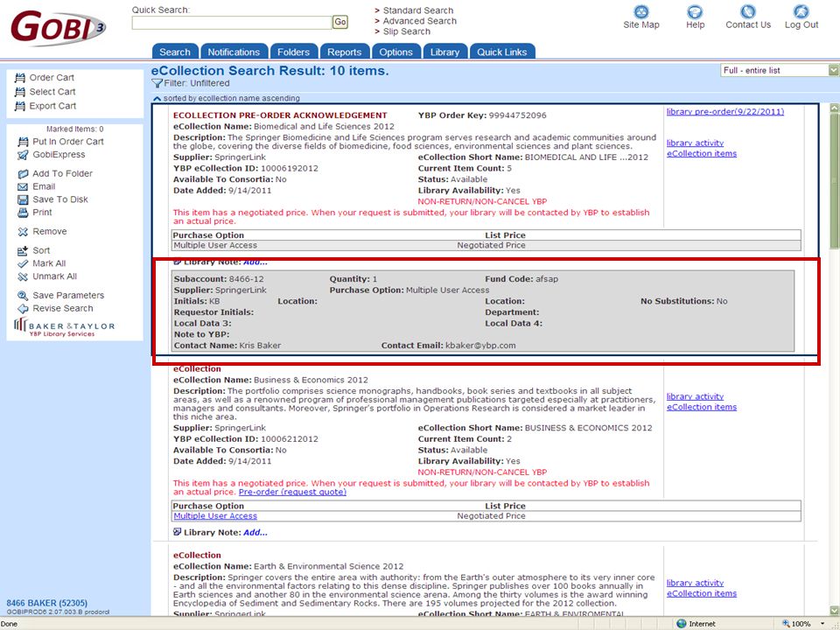The width and height of the screenshot is (840, 630).
Task: Click the Unmark All icon
Action: (23, 276)
